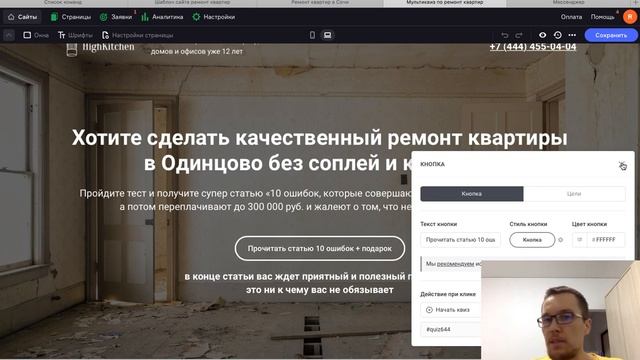640x360 pixels.
Task: Close the Кнопка settings panel
Action: click(x=622, y=165)
